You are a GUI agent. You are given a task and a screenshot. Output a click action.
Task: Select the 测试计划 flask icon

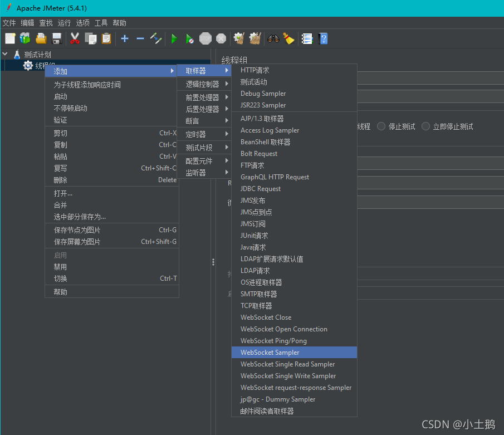[x=17, y=55]
